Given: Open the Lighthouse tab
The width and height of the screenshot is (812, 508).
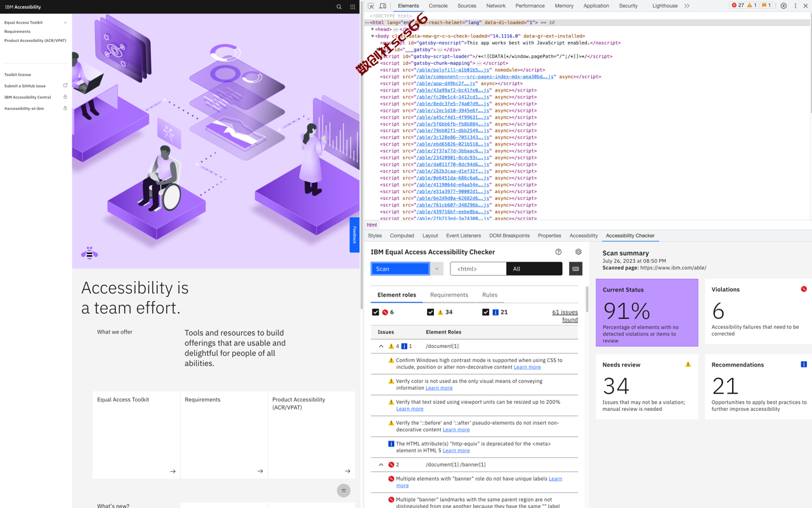Looking at the screenshot, I should 665,6.
